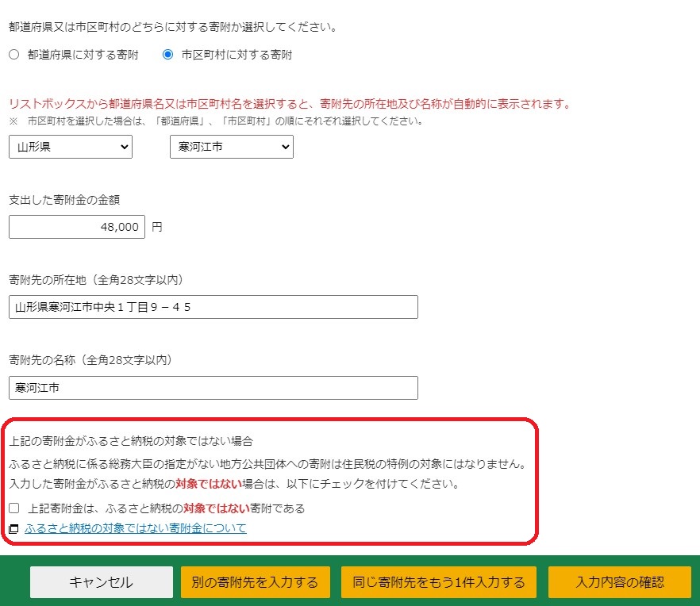The height and width of the screenshot is (606, 700).
Task: Click 別の寄附先を入力する button
Action: [256, 582]
